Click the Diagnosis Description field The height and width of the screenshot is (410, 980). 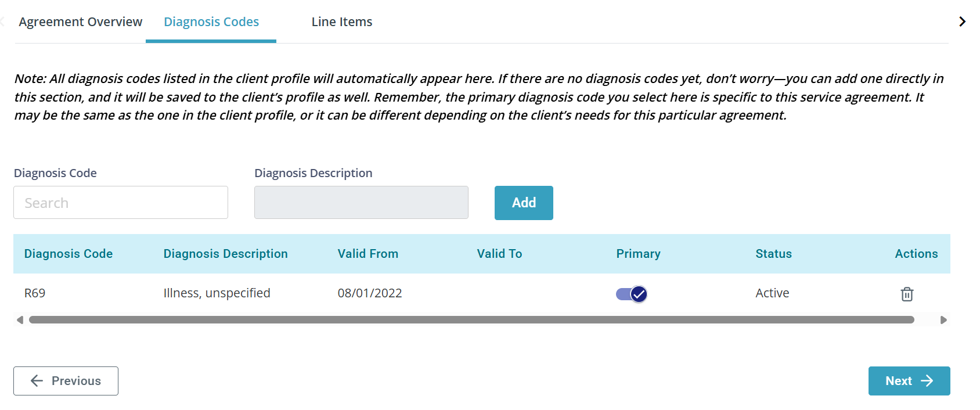click(361, 203)
